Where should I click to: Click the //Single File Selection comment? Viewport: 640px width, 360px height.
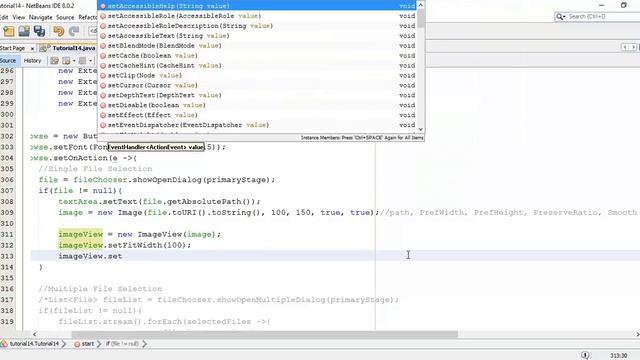click(95, 169)
